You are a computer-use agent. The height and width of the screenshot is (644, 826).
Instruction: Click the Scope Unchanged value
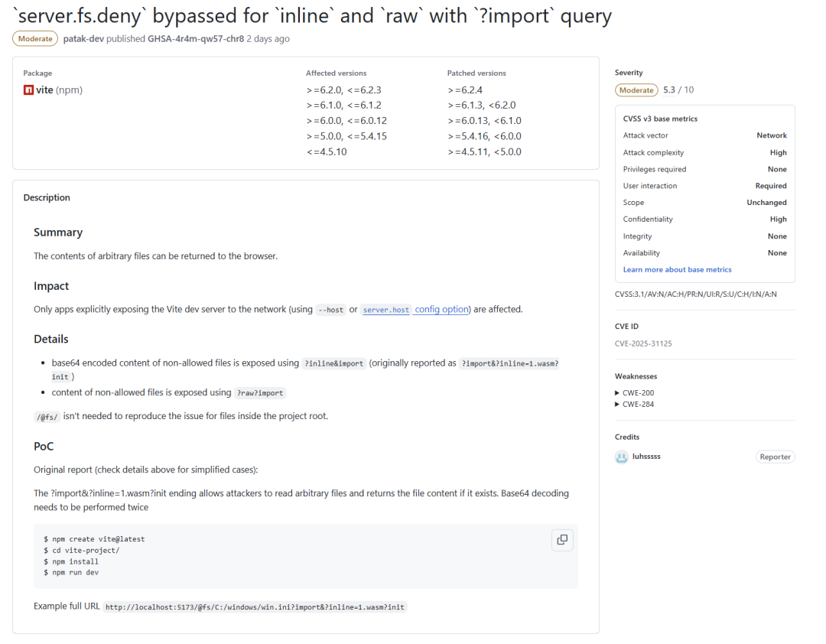pos(766,203)
